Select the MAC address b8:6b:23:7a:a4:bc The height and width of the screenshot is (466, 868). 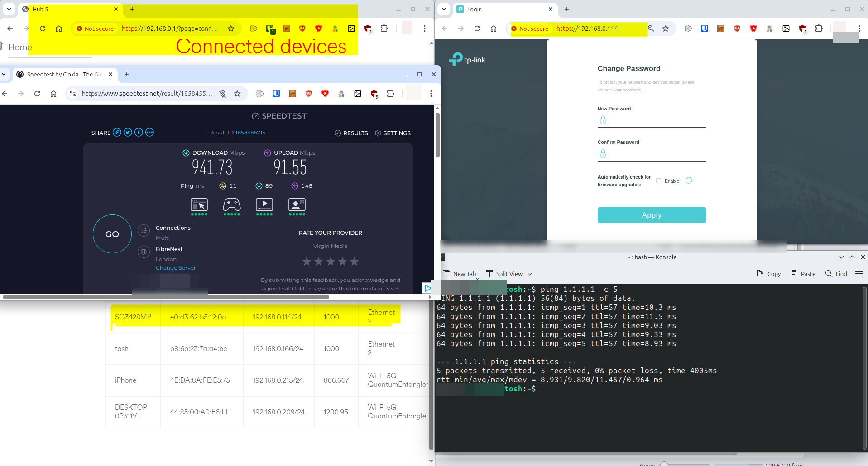(x=198, y=349)
